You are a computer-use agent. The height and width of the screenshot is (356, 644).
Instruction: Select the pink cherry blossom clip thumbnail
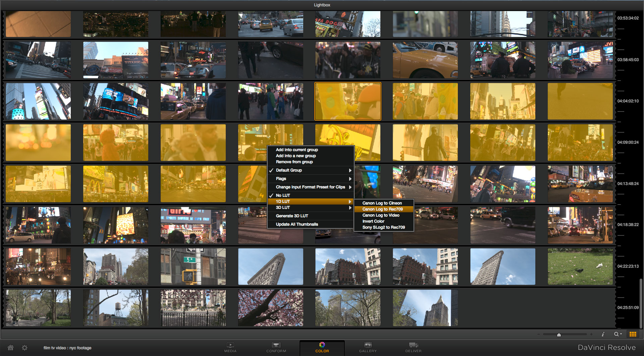coord(270,308)
